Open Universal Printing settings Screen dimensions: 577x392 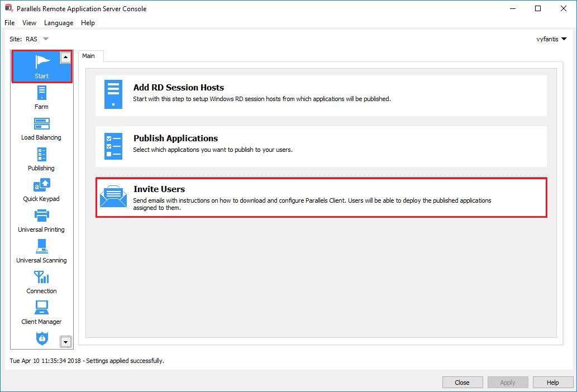pyautogui.click(x=41, y=219)
